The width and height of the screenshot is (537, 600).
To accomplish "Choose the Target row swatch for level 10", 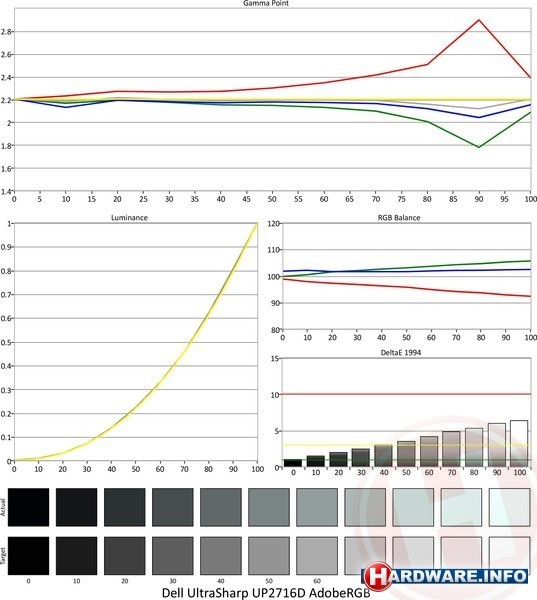I will 77,556.
